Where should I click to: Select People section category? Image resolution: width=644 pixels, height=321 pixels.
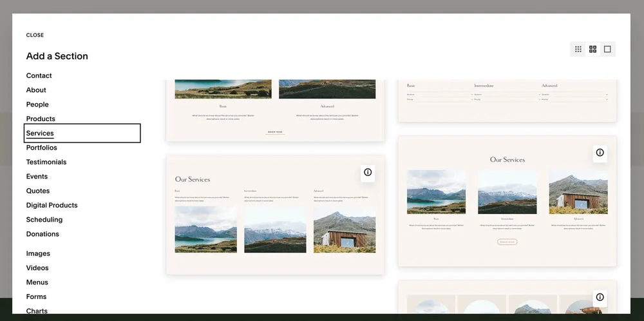37,104
